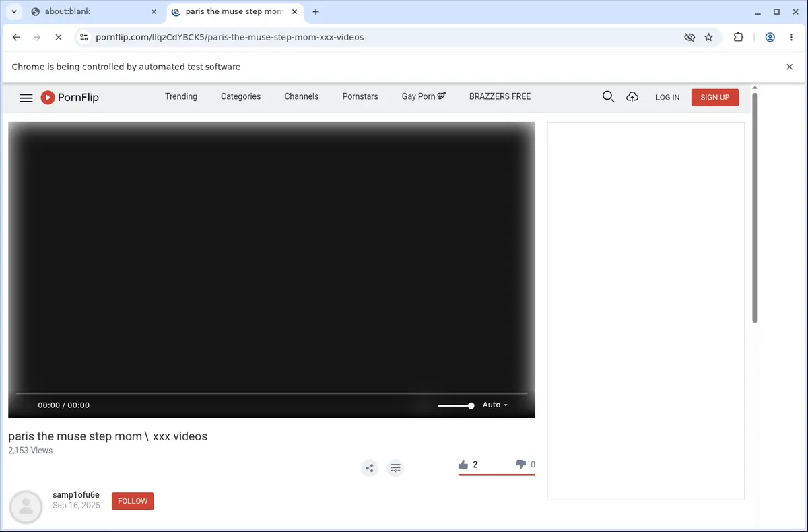The width and height of the screenshot is (808, 532).
Task: Open the Categories menu item
Action: pyautogui.click(x=240, y=96)
